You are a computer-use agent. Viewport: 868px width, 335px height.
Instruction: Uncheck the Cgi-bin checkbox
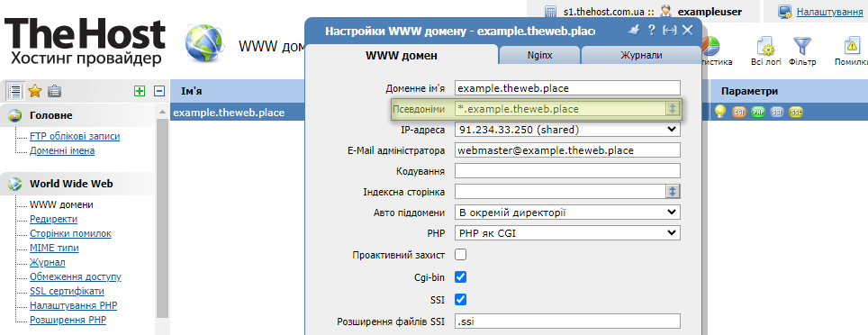(x=461, y=276)
